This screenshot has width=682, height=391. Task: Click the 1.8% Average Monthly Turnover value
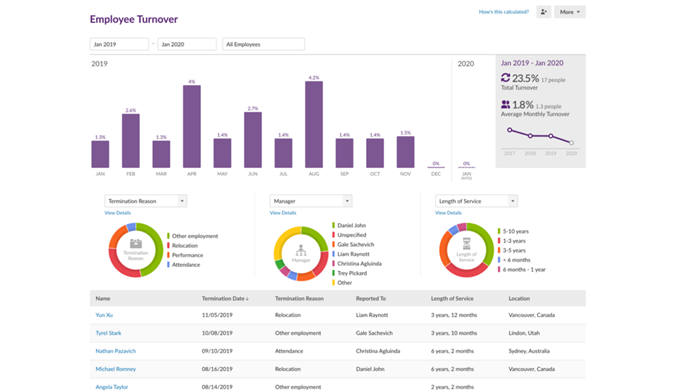pyautogui.click(x=523, y=105)
